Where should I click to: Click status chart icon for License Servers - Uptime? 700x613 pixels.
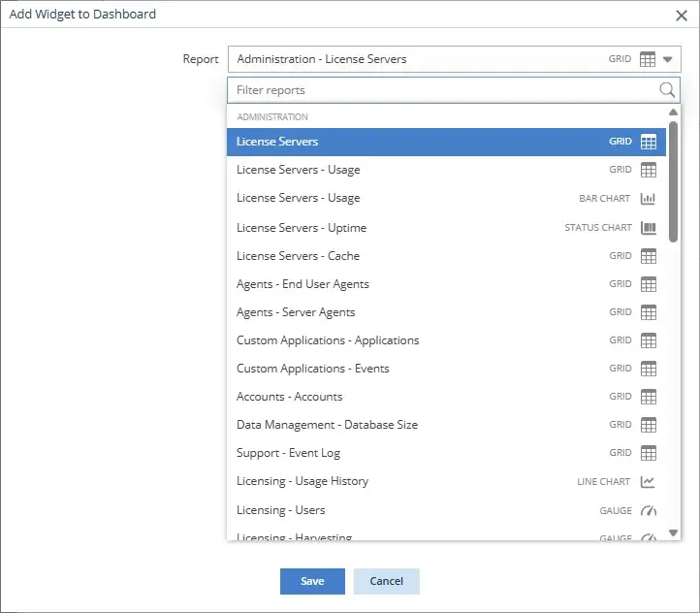[x=649, y=228]
